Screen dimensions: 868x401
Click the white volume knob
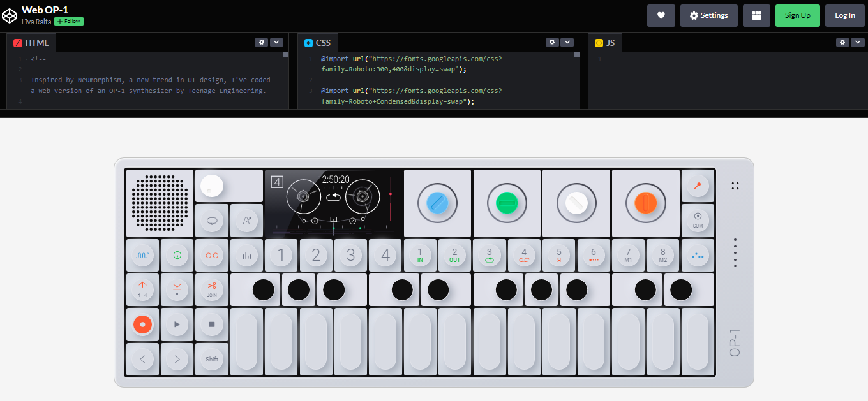pos(212,186)
